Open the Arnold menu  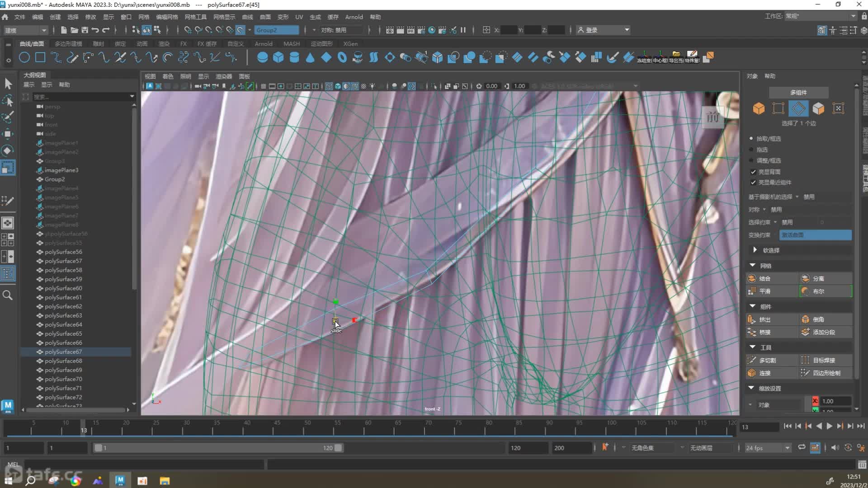click(354, 17)
